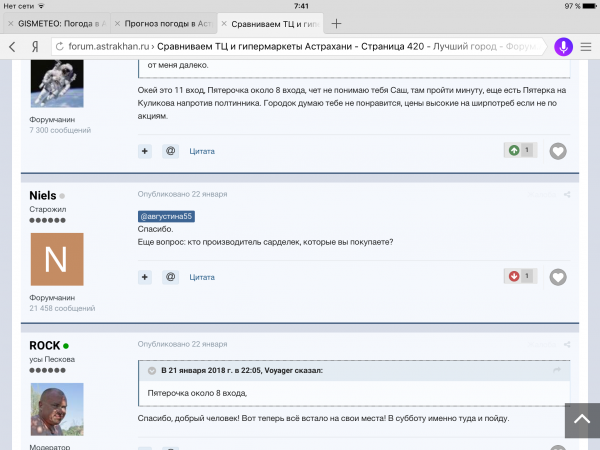Expand the green reputation counter on top post
Image resolution: width=600 pixels, height=450 pixels.
click(520, 150)
